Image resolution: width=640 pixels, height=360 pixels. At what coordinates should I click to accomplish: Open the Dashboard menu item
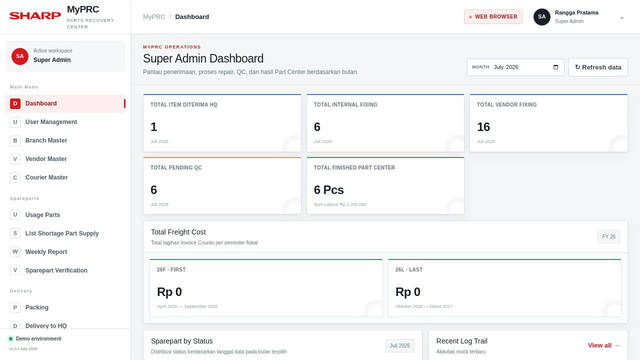[x=66, y=103]
